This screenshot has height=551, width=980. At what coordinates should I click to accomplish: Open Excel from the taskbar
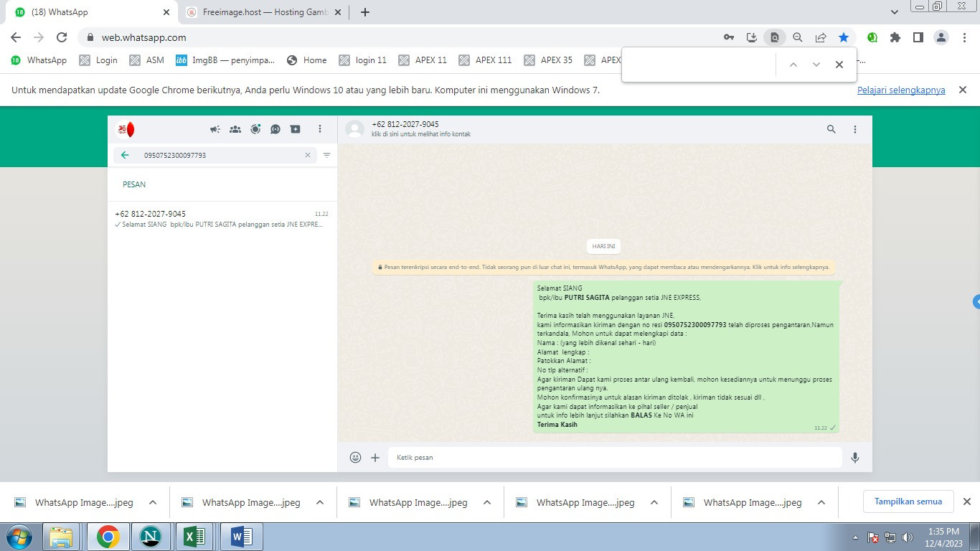click(194, 537)
